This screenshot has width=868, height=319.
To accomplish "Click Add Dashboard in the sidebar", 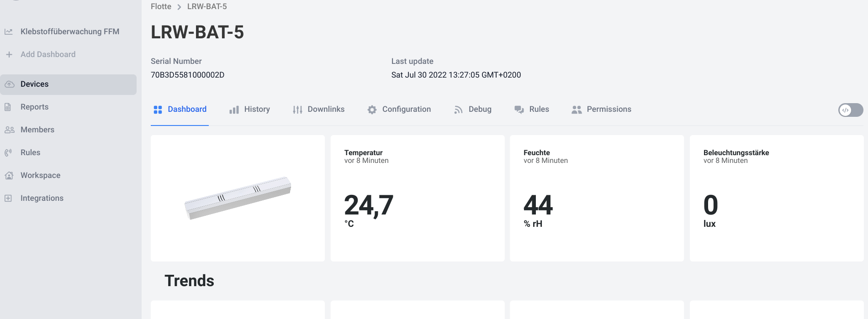I will point(48,55).
